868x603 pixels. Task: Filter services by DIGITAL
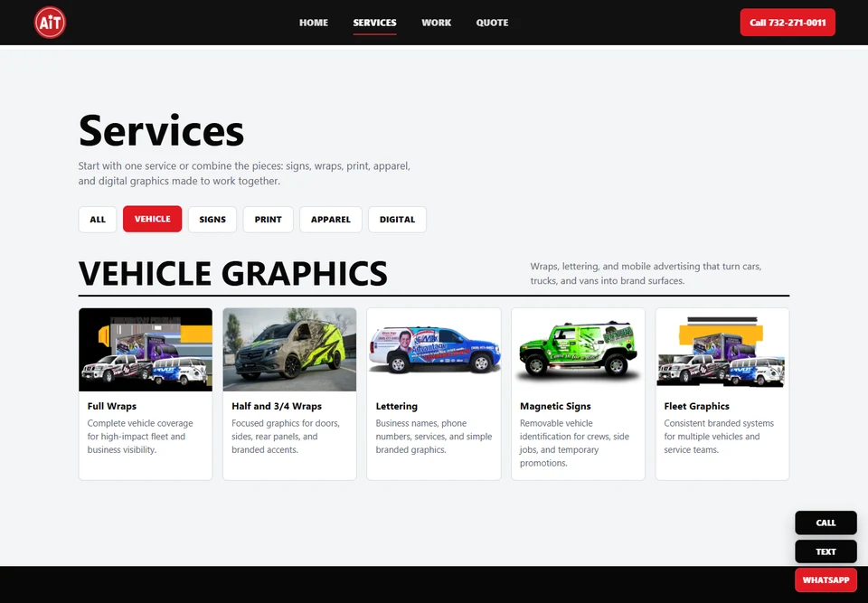point(397,220)
